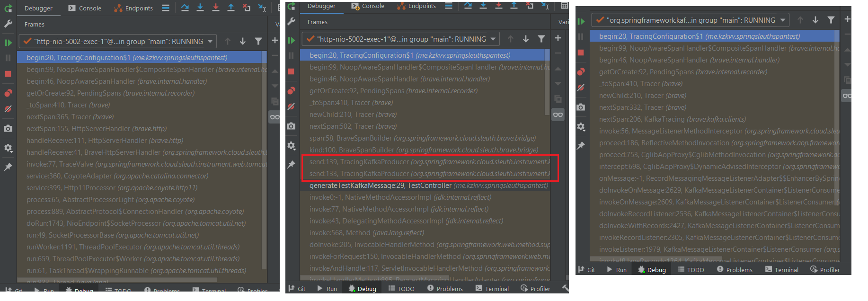Step Into in left panel toolbar

[x=200, y=8]
